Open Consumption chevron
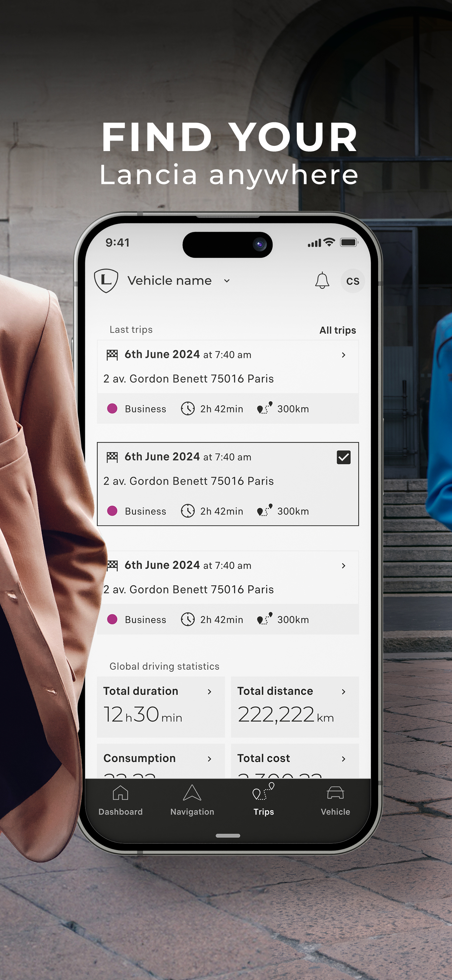The image size is (452, 980). (210, 759)
